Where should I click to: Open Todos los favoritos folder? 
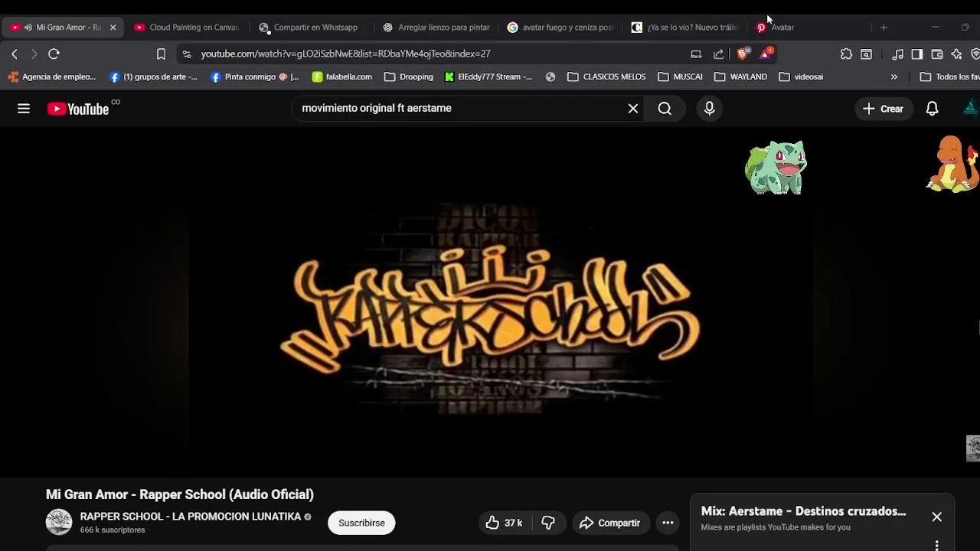coord(949,77)
